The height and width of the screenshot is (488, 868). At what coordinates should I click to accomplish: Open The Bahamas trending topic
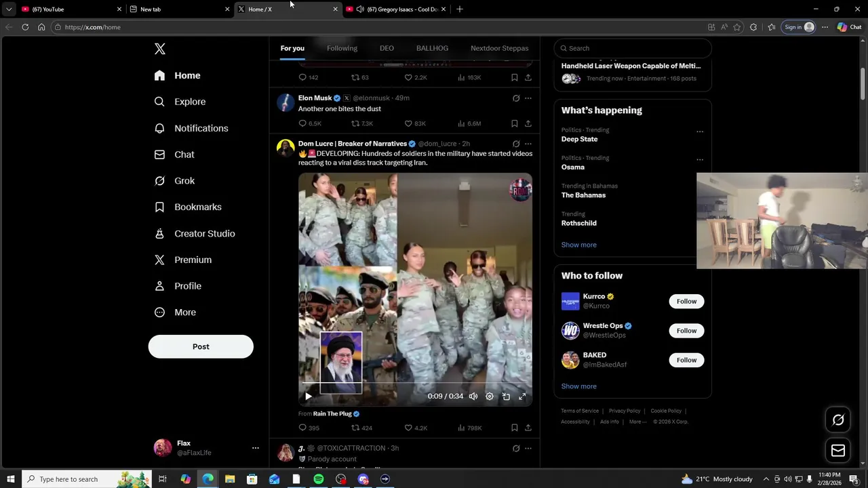click(x=583, y=195)
